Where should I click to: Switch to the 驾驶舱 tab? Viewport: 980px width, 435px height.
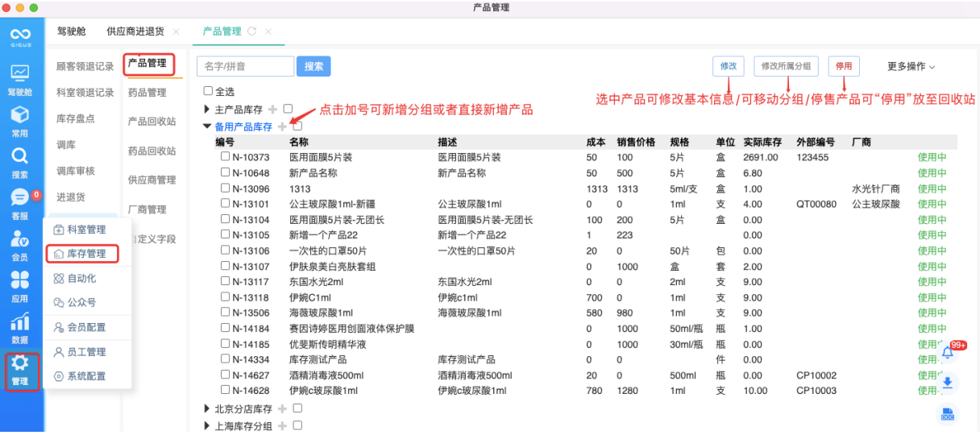pyautogui.click(x=73, y=31)
